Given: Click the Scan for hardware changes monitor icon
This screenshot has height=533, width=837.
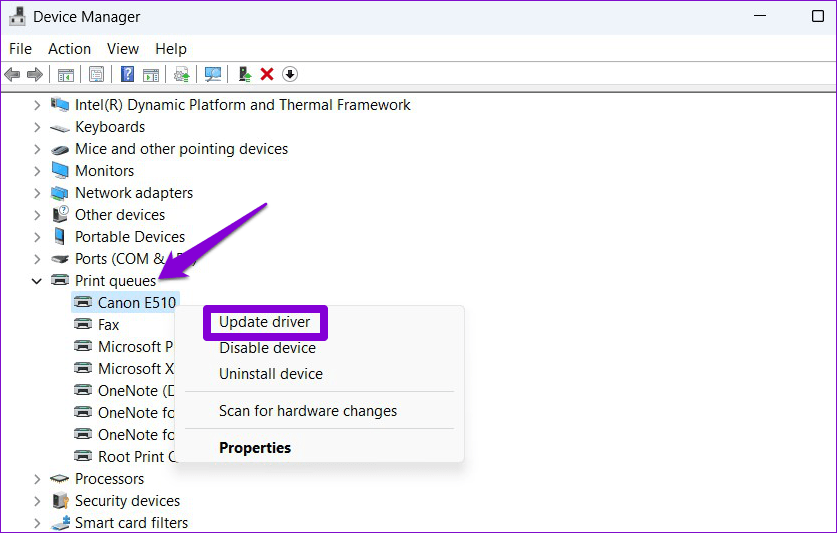Looking at the screenshot, I should point(212,74).
